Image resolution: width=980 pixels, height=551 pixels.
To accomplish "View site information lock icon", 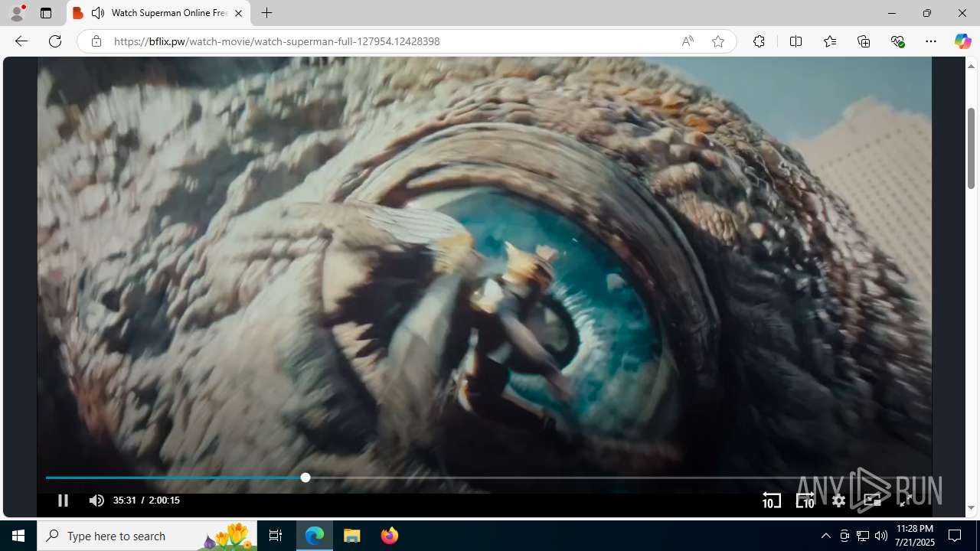I will 96,41.
